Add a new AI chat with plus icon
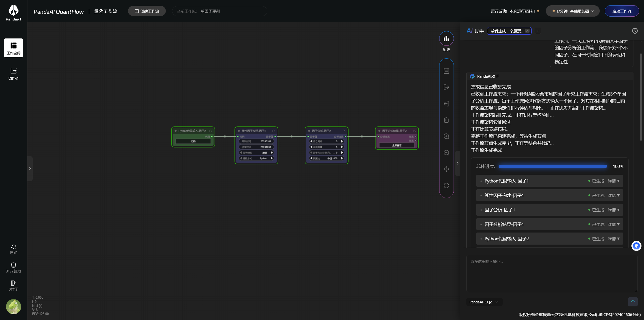Screen dimensions: 644x320 click(x=538, y=31)
